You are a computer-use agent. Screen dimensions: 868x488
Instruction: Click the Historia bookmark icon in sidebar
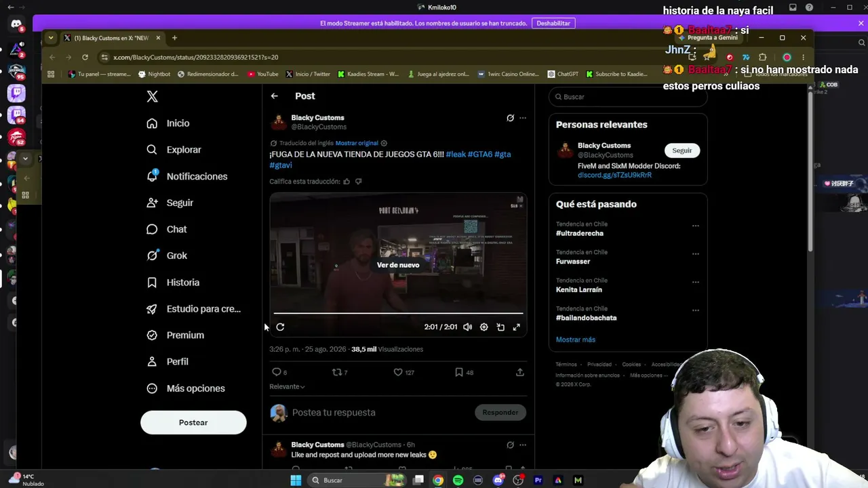[152, 282]
